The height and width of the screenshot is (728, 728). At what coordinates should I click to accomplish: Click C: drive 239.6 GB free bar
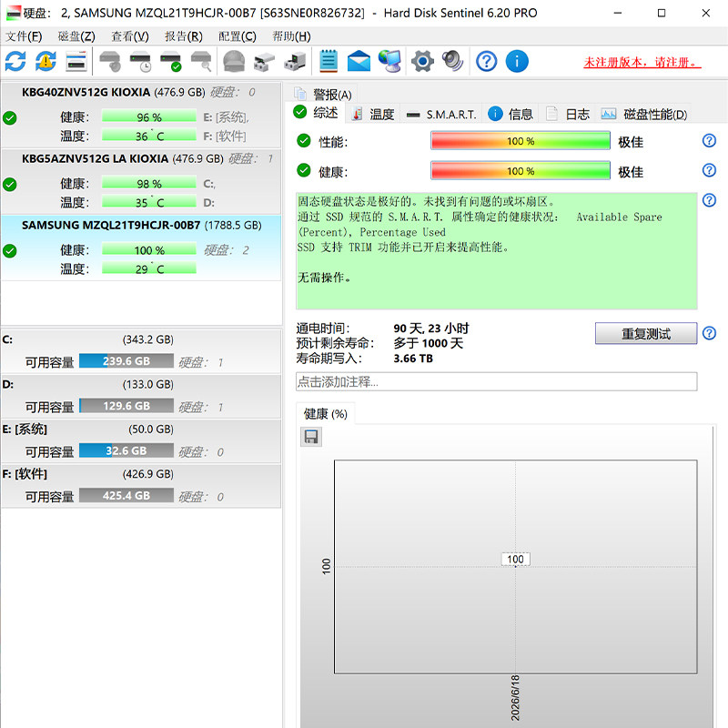[x=126, y=360]
